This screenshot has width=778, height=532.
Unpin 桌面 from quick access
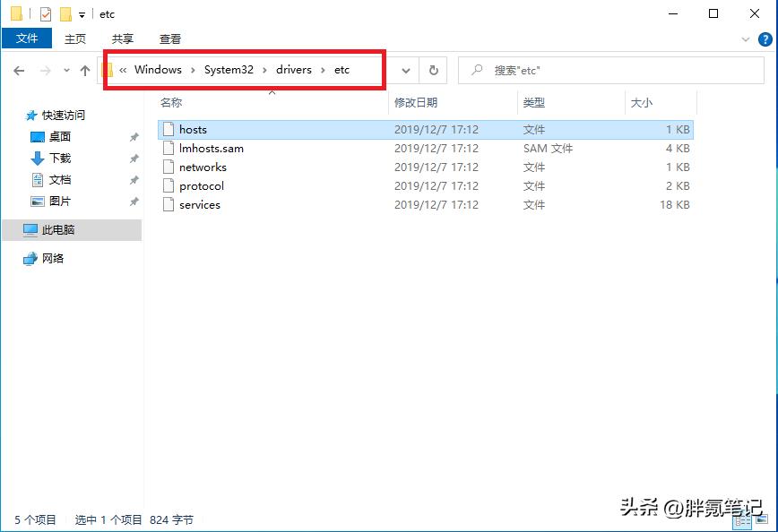[134, 136]
